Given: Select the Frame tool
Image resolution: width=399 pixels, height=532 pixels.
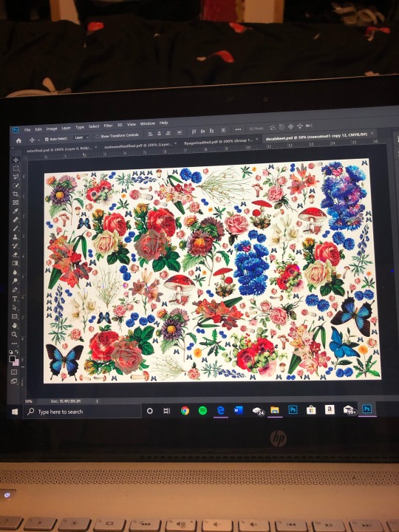Looking at the screenshot, I should click(x=16, y=202).
